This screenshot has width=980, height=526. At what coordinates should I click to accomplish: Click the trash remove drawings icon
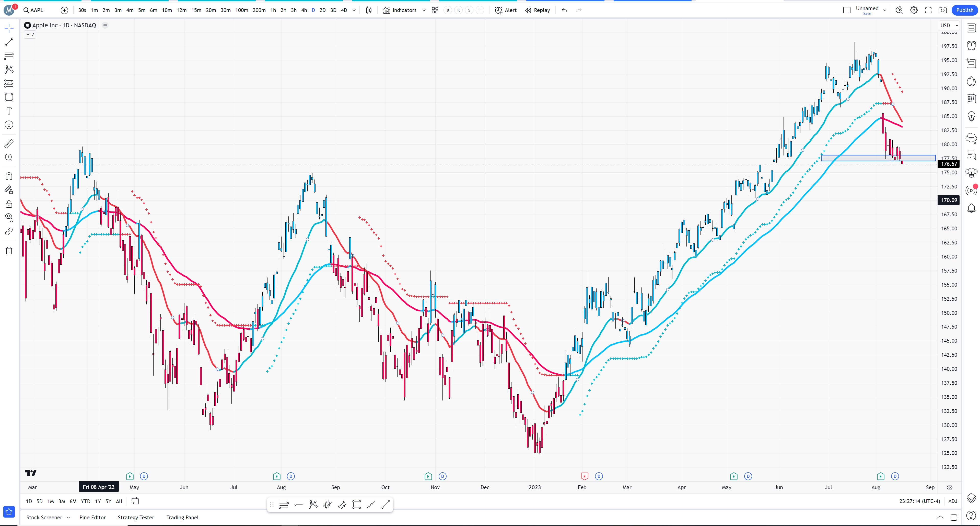9,250
